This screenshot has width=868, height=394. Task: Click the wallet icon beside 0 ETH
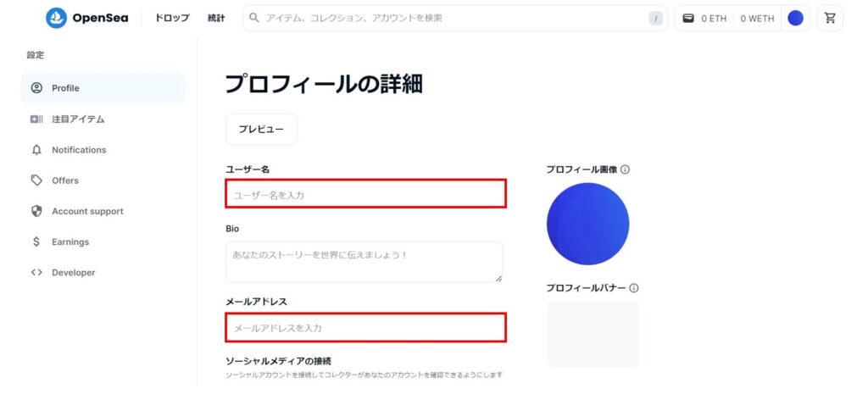click(x=689, y=18)
